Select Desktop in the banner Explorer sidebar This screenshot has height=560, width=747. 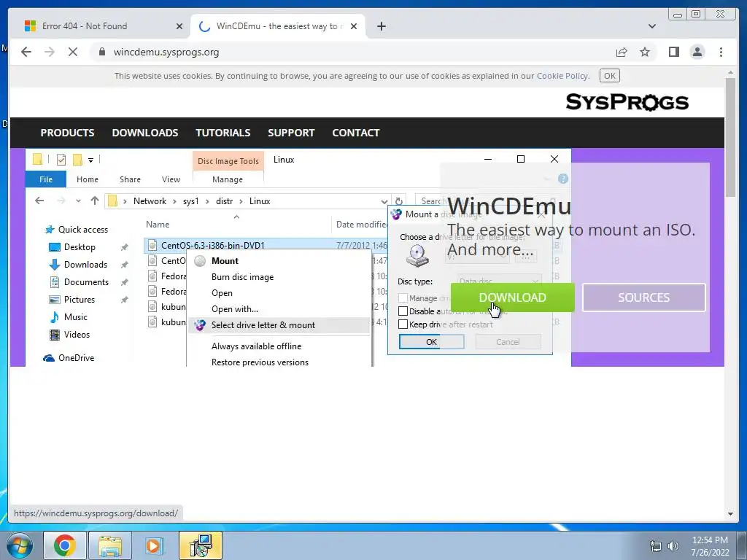click(x=72, y=247)
